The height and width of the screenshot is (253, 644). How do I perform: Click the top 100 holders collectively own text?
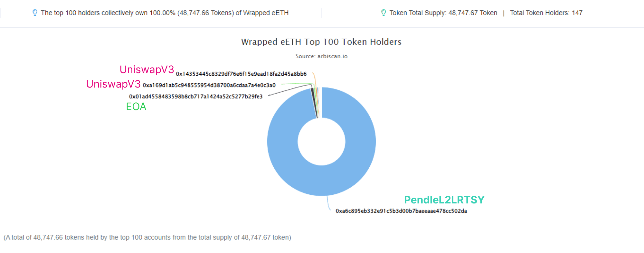click(x=165, y=13)
